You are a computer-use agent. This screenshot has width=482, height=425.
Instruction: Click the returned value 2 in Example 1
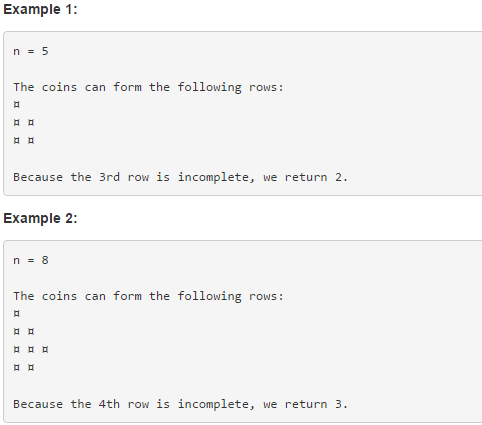click(x=339, y=177)
